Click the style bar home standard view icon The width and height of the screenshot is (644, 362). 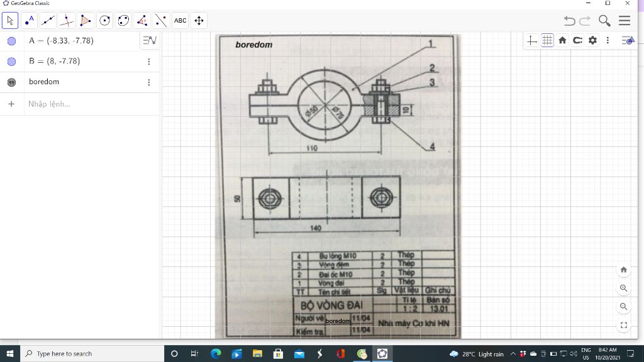562,40
